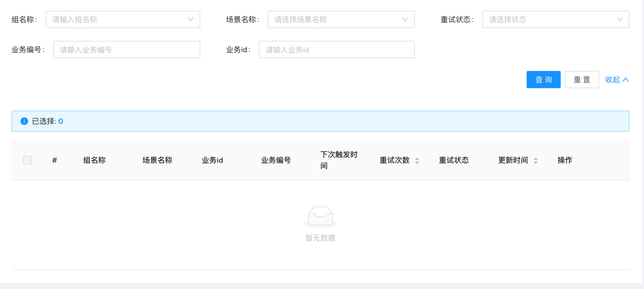Open the 组名称 filter dropdown
The image size is (644, 289).
click(x=123, y=19)
